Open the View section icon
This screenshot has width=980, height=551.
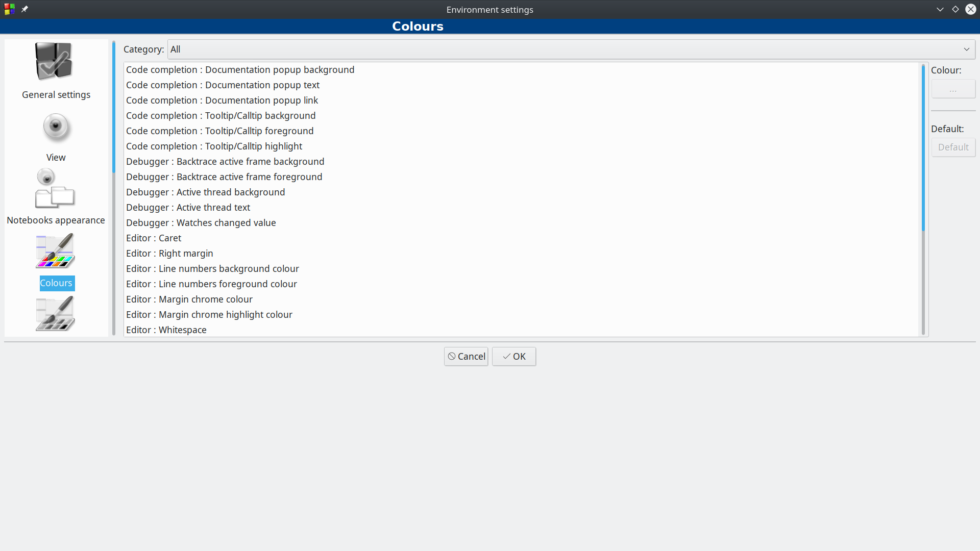[x=56, y=127]
